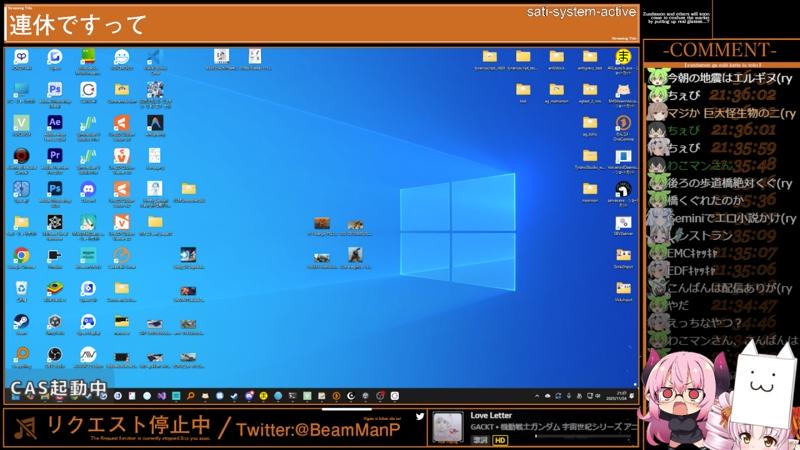Launch Steam from the desktop

(21, 322)
